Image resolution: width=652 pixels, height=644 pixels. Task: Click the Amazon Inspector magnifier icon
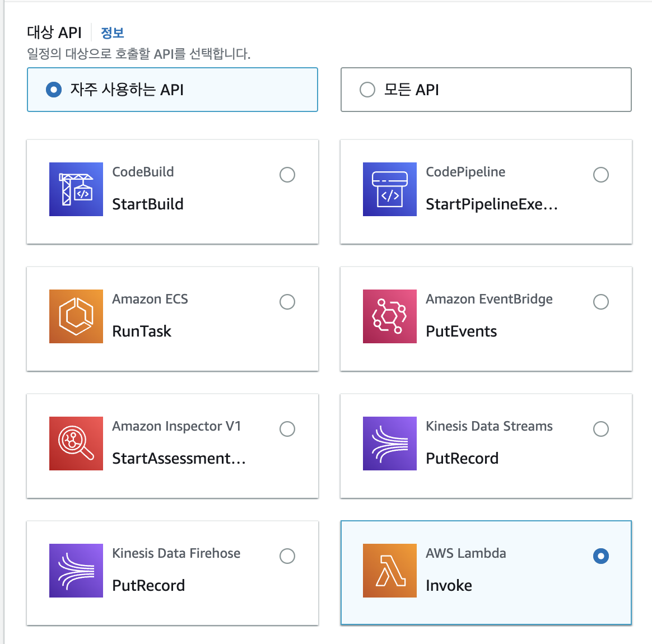click(x=76, y=444)
